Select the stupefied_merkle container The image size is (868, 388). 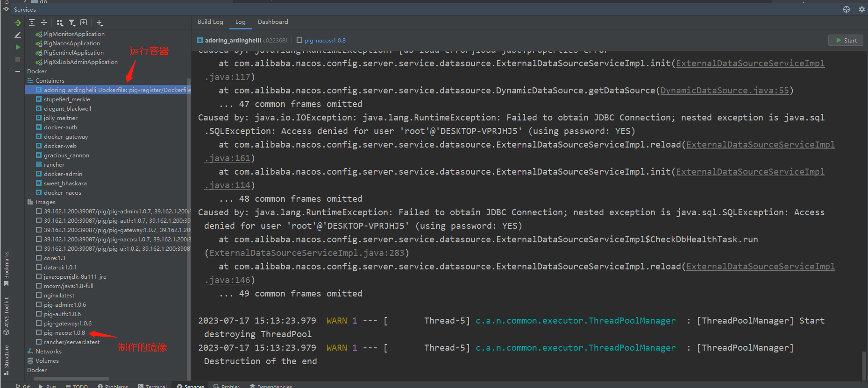67,99
